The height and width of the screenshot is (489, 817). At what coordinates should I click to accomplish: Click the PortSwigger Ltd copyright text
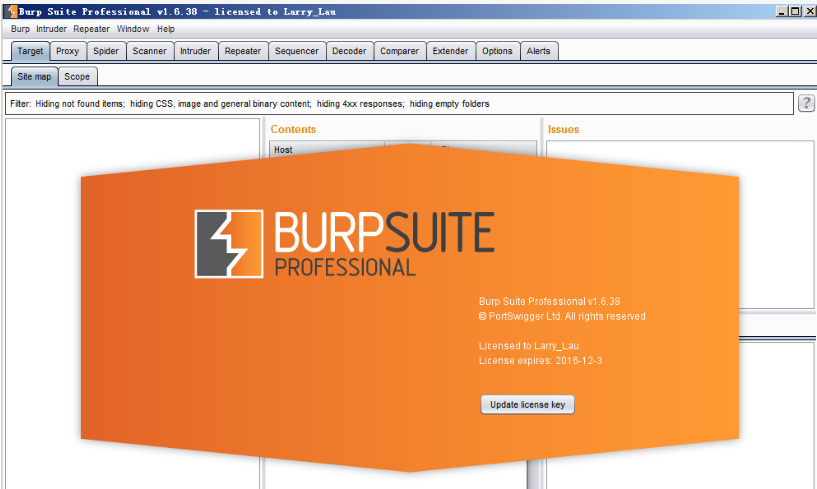point(562,316)
